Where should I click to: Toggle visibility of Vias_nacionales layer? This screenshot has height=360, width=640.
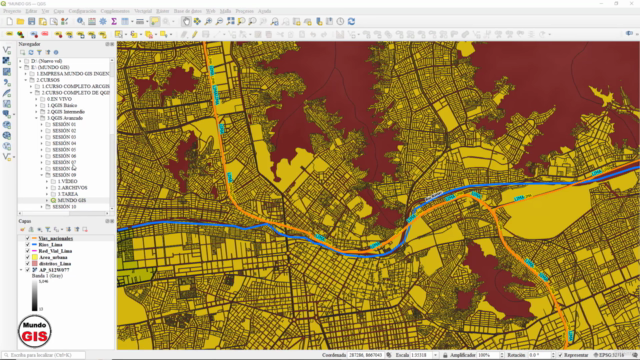(28, 238)
